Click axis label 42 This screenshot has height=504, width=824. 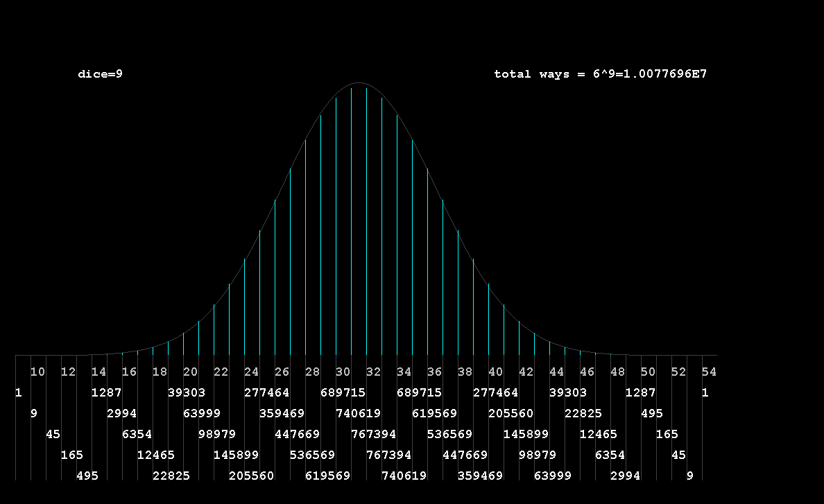pos(526,372)
